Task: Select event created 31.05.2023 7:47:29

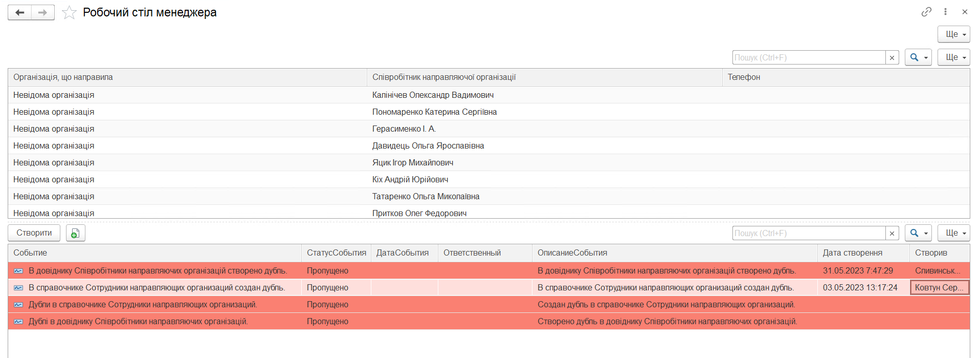Action: [858, 271]
